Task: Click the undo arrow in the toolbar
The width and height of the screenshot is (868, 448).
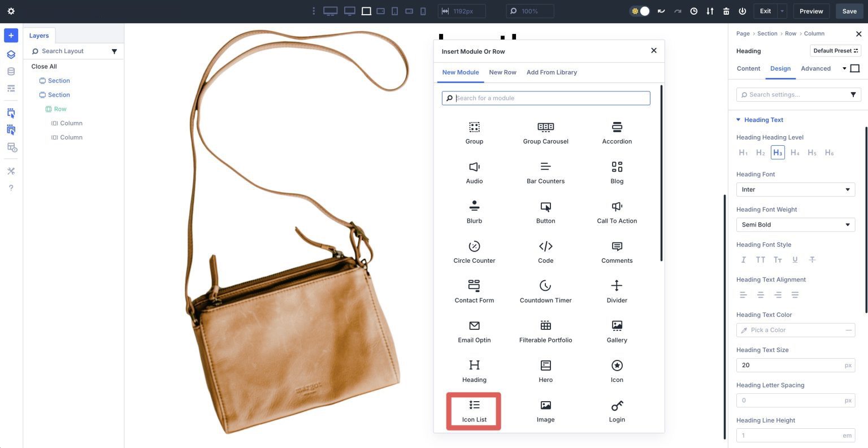Action: (661, 11)
